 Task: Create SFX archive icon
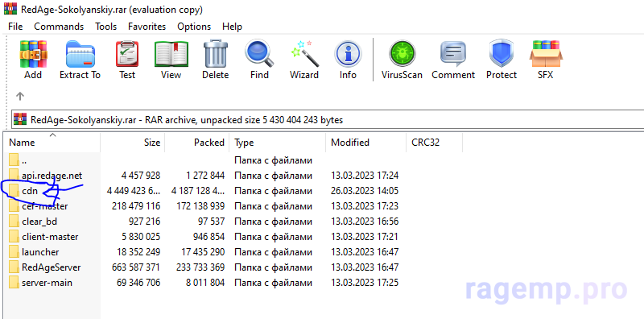(x=546, y=60)
